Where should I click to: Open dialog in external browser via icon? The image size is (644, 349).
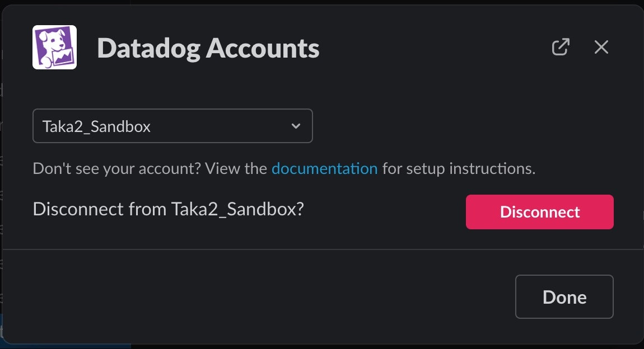[561, 48]
